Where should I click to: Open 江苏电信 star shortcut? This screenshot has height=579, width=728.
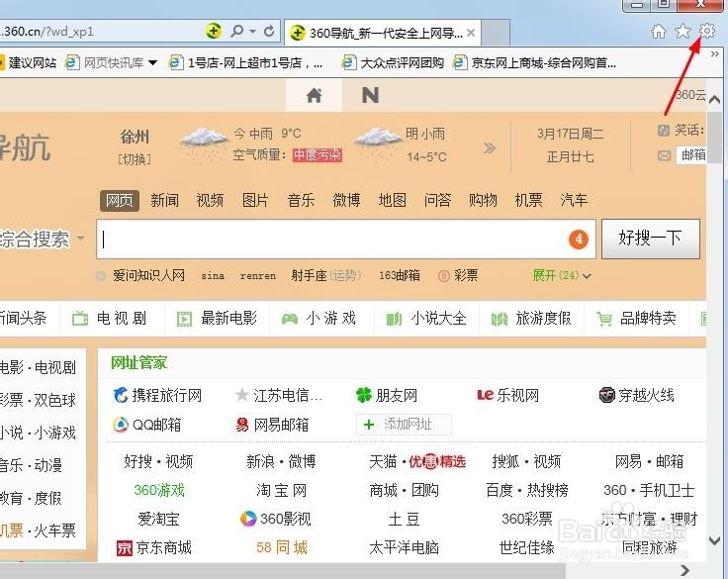(x=279, y=396)
